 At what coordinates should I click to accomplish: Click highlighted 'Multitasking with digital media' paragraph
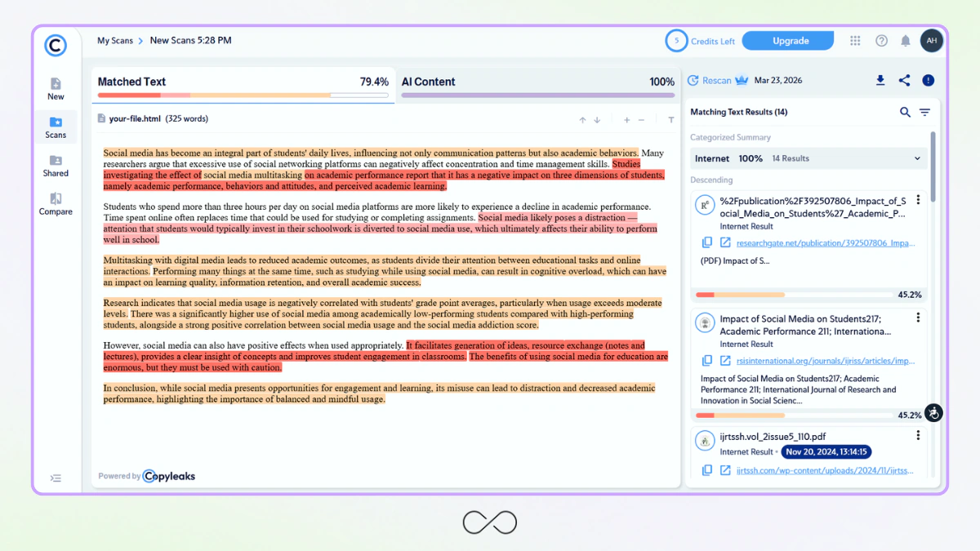[385, 271]
